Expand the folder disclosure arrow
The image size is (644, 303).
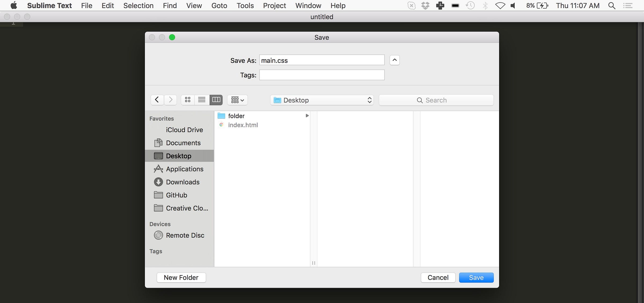[x=307, y=116]
